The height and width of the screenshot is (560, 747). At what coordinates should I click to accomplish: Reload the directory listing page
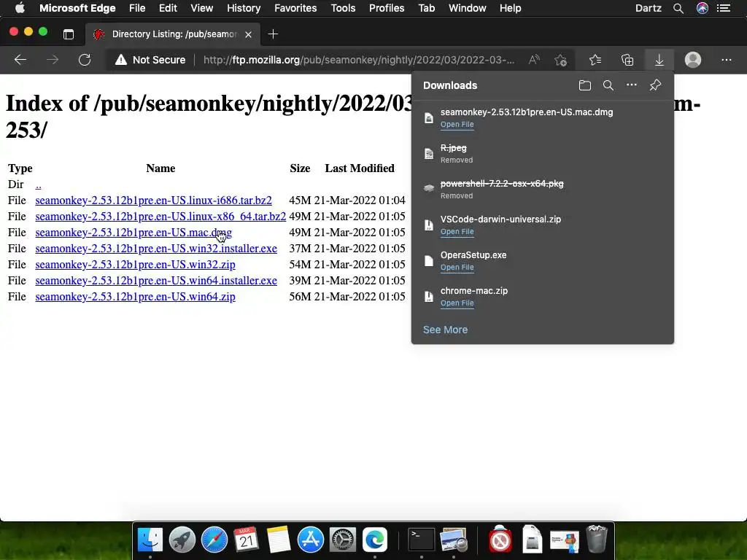85,60
